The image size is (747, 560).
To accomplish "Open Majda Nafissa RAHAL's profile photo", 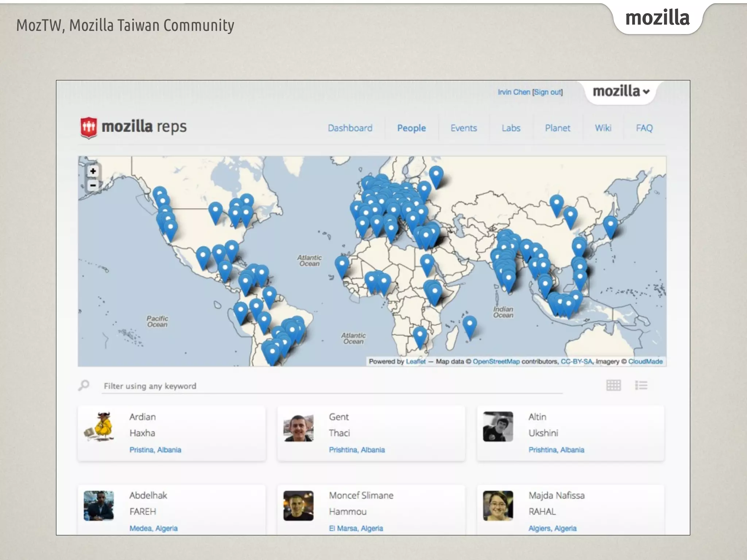I will pyautogui.click(x=498, y=505).
